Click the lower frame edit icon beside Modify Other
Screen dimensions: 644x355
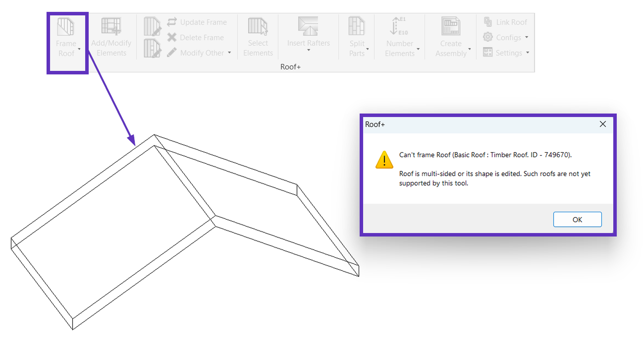pyautogui.click(x=152, y=48)
